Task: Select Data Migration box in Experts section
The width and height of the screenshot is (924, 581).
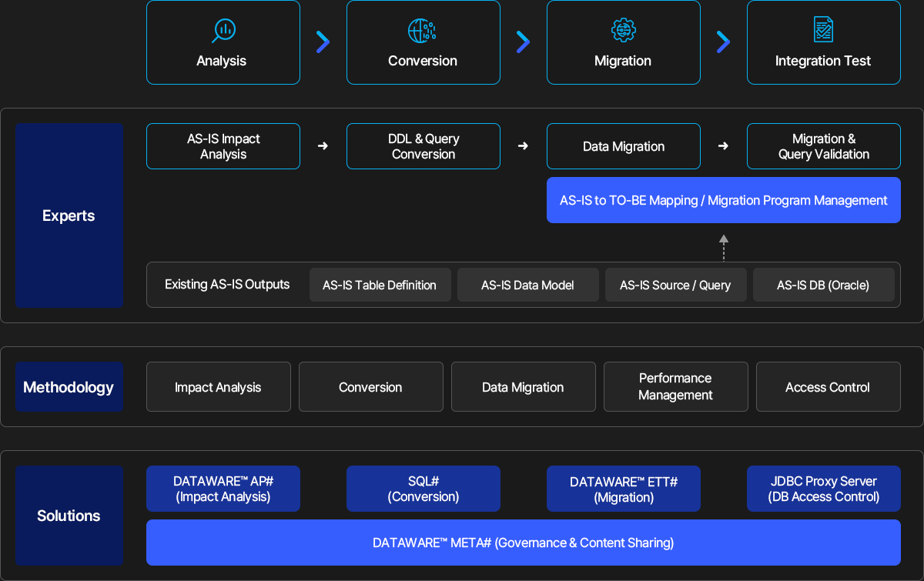Action: coord(624,146)
